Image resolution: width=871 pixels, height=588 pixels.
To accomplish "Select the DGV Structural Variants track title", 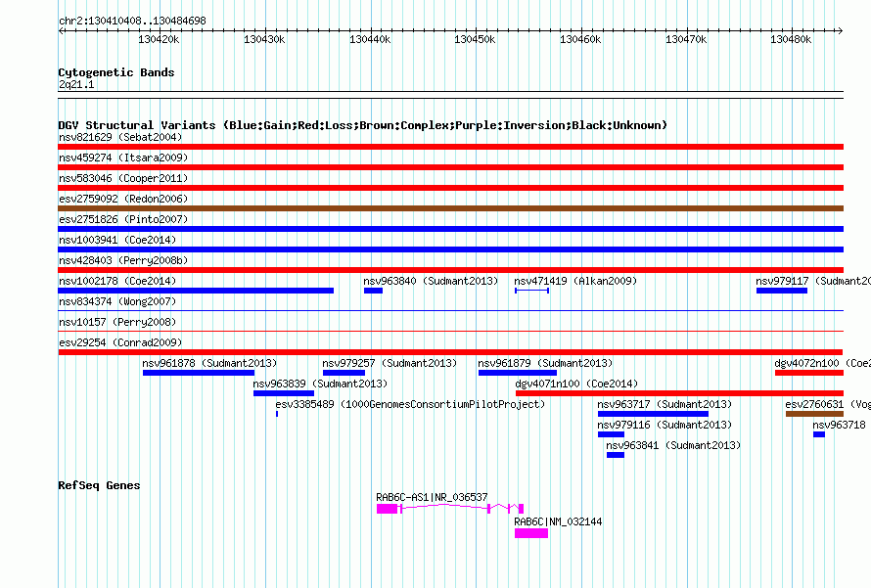I will click(363, 125).
